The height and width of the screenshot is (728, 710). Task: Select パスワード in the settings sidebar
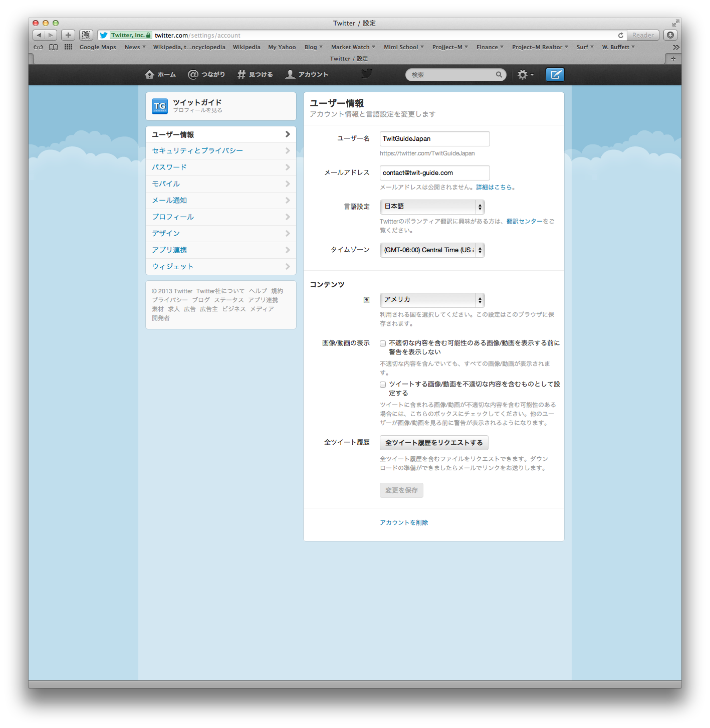(x=221, y=167)
